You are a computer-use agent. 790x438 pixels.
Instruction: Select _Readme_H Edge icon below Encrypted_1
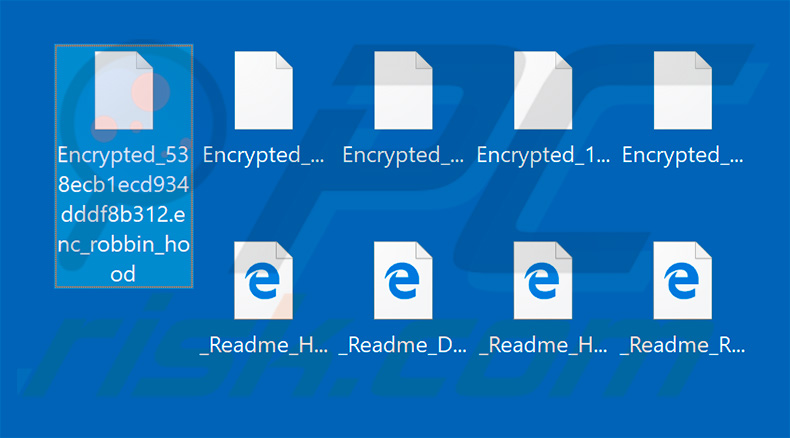tap(543, 281)
